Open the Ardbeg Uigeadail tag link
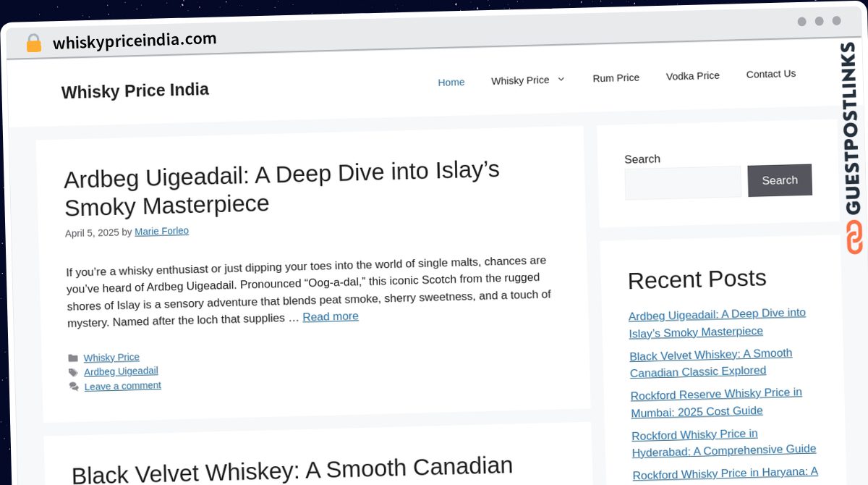Screen dimensions: 868x485 click(x=121, y=371)
